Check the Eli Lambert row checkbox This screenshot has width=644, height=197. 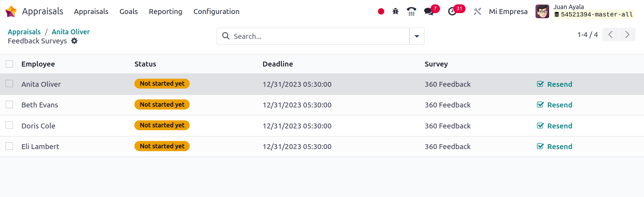tap(9, 146)
